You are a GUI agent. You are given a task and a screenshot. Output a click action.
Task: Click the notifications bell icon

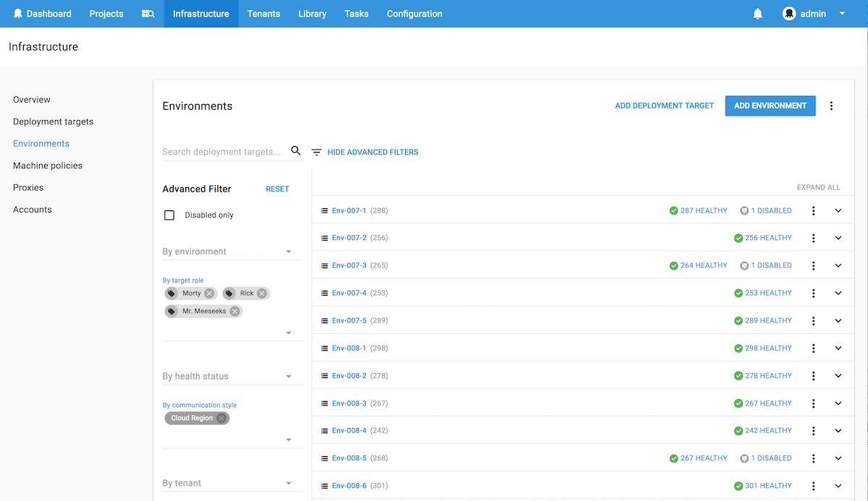click(x=757, y=14)
